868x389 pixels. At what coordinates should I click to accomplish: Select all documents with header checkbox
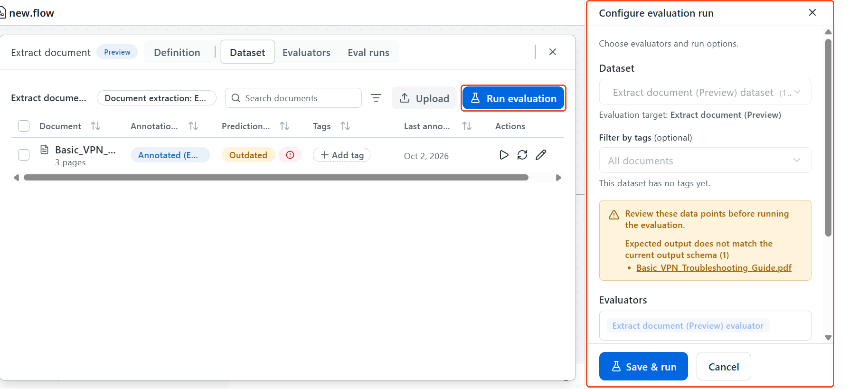pos(24,126)
